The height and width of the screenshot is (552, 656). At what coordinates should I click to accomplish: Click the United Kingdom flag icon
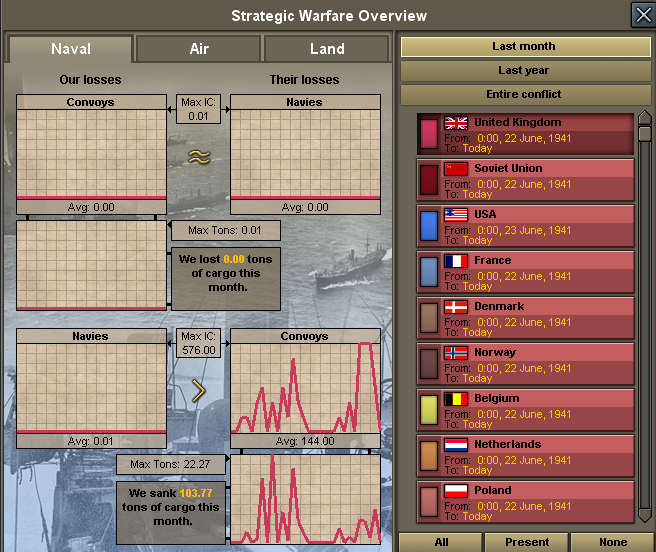(456, 123)
